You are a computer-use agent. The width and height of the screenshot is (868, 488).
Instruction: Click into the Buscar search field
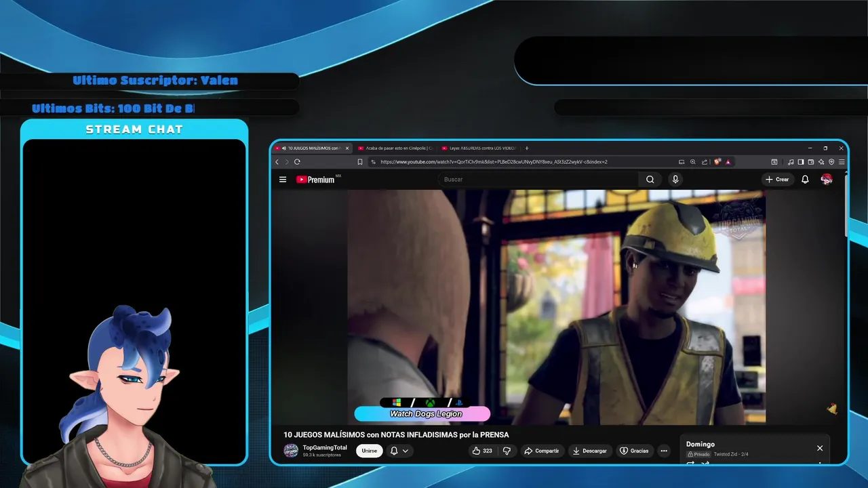(539, 180)
